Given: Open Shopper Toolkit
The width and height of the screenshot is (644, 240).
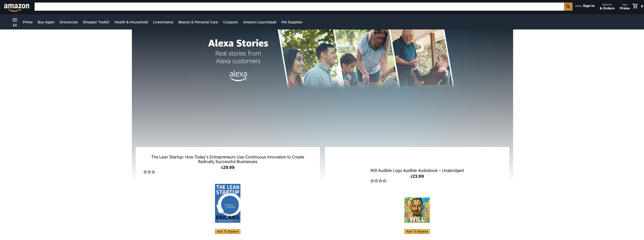Looking at the screenshot, I should click(96, 22).
